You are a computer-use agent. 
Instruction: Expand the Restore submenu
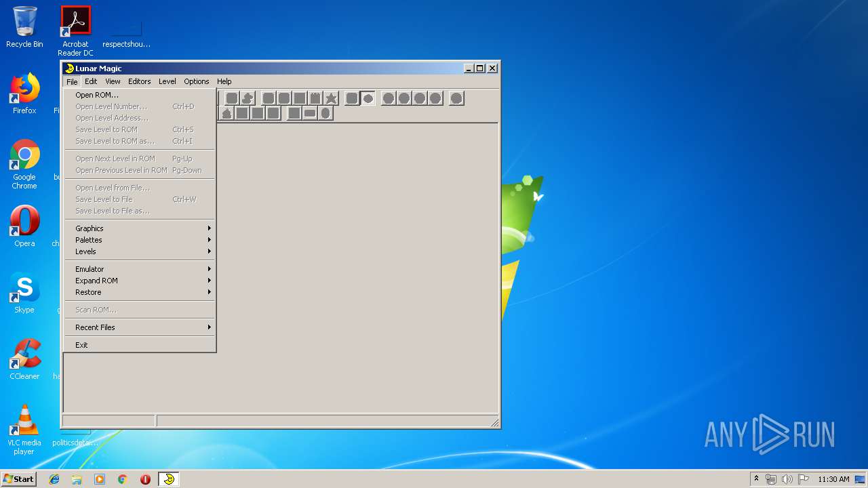140,292
